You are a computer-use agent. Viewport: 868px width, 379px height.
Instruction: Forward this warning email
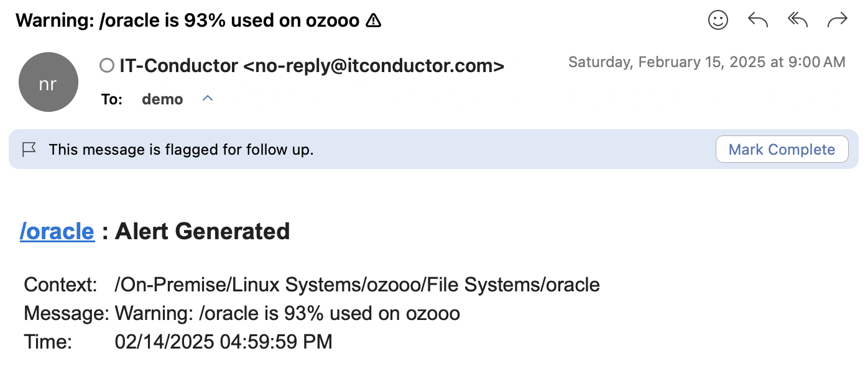[x=838, y=21]
